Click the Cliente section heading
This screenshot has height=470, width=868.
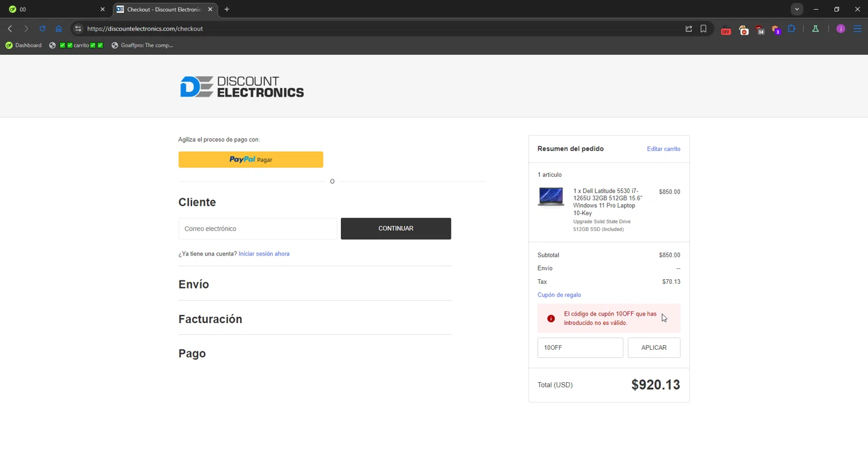[197, 202]
